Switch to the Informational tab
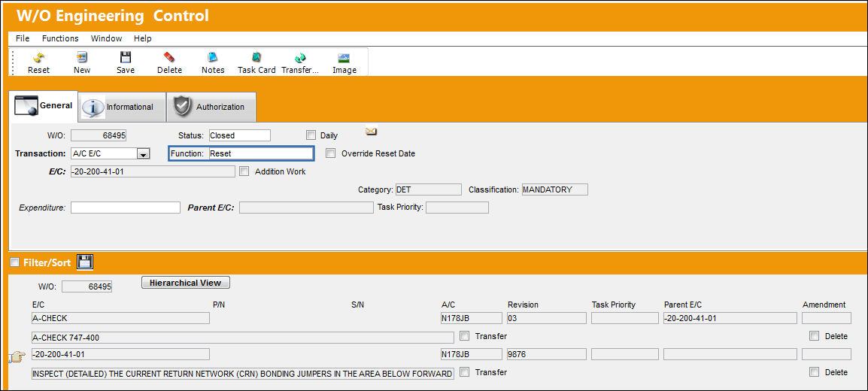This screenshot has height=391, width=868. (x=122, y=107)
